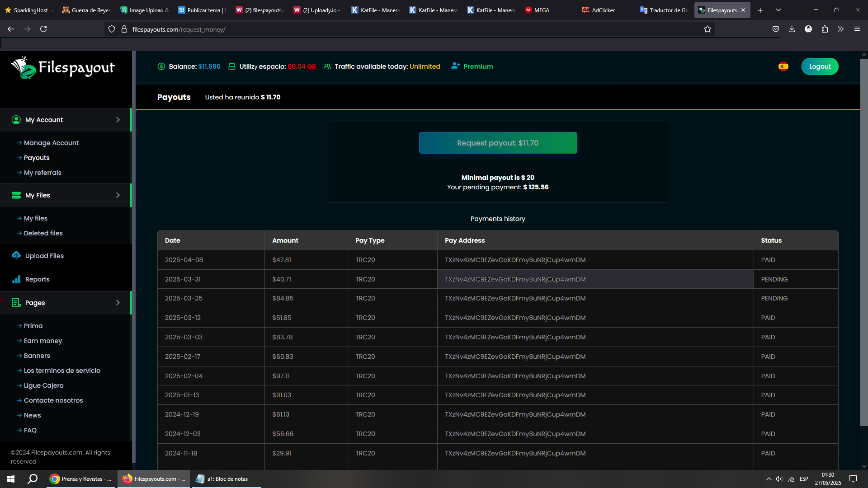The height and width of the screenshot is (488, 868).
Task: Click the Spanish flag language icon
Action: (x=783, y=67)
